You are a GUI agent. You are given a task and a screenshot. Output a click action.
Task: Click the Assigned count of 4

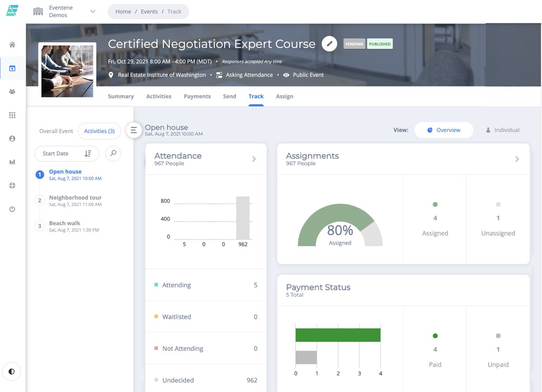point(435,218)
